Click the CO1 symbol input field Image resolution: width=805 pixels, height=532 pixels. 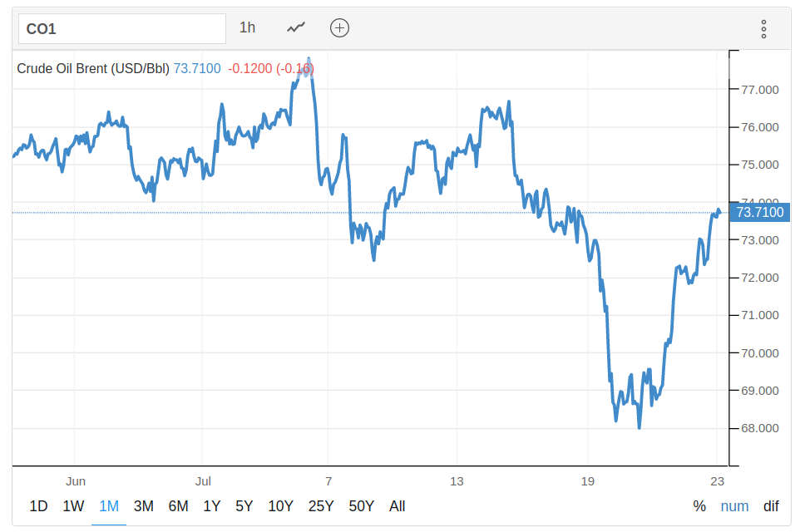[x=122, y=28]
